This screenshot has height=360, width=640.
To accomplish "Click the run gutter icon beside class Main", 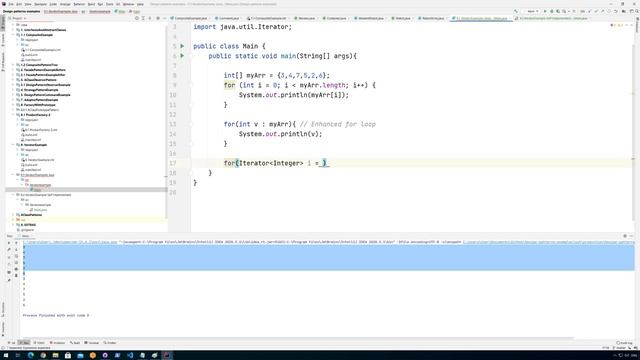I will 182,46.
